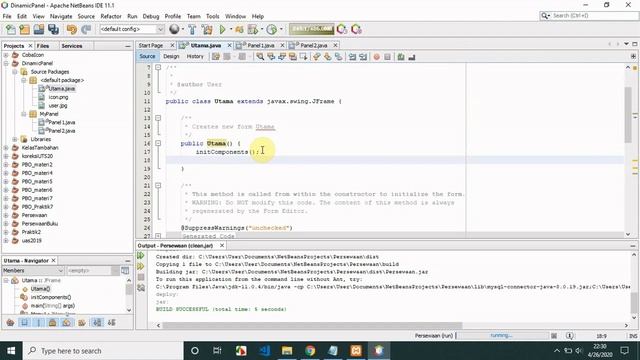Switch to the Panel1.java editor tab

pyautogui.click(x=260, y=45)
